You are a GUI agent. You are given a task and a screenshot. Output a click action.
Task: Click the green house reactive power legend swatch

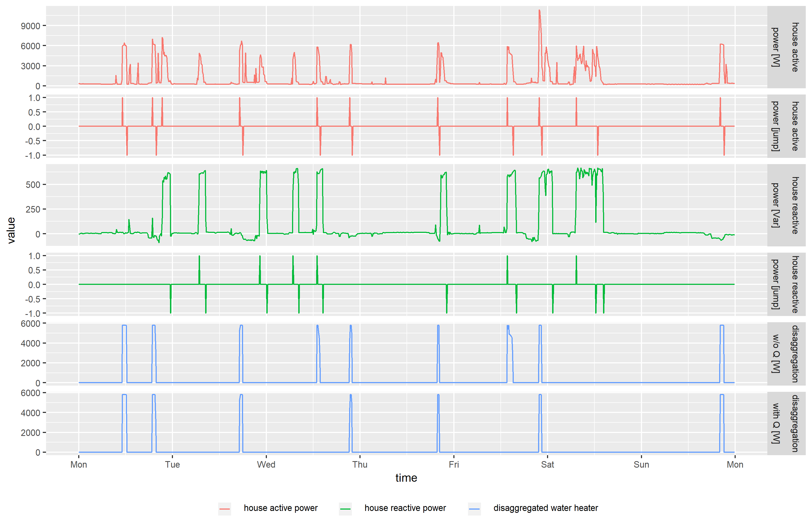point(345,509)
